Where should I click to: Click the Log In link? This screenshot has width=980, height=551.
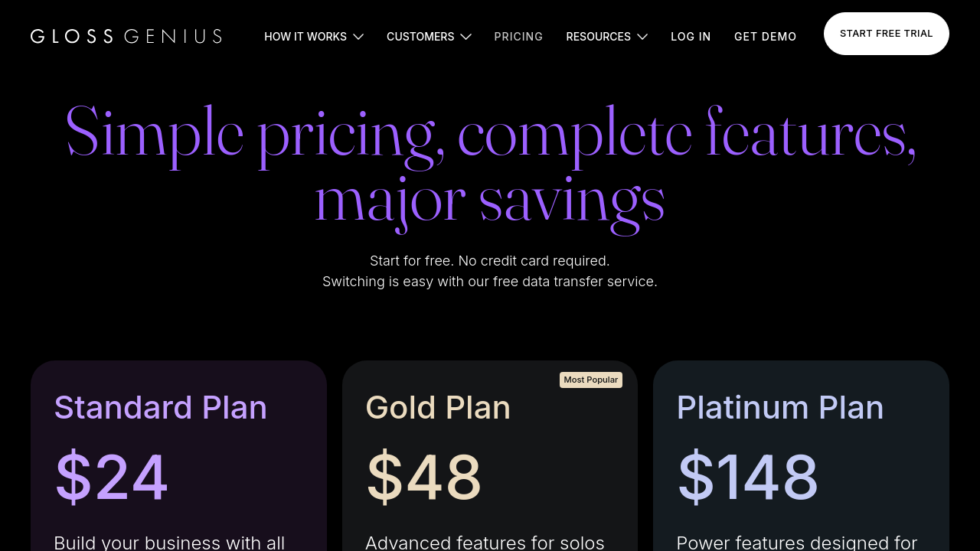[x=691, y=37]
